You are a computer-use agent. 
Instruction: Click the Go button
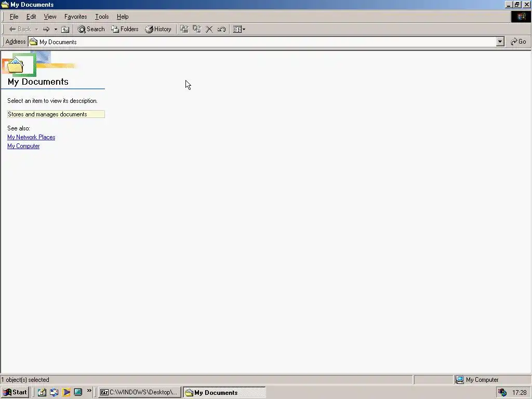518,42
